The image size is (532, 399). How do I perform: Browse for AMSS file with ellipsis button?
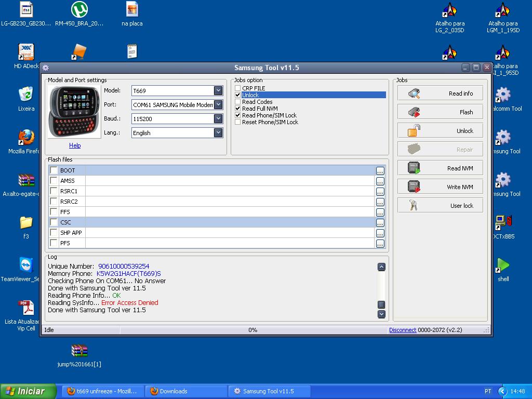click(380, 181)
